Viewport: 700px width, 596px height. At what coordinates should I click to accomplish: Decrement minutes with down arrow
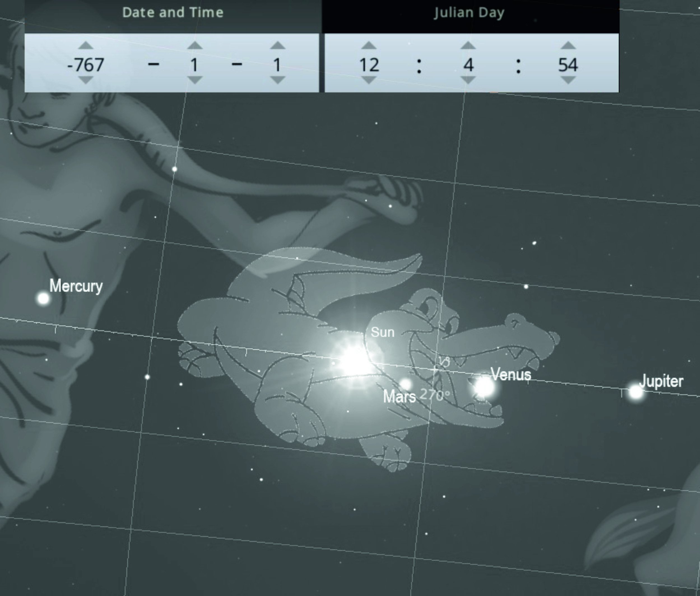click(468, 80)
